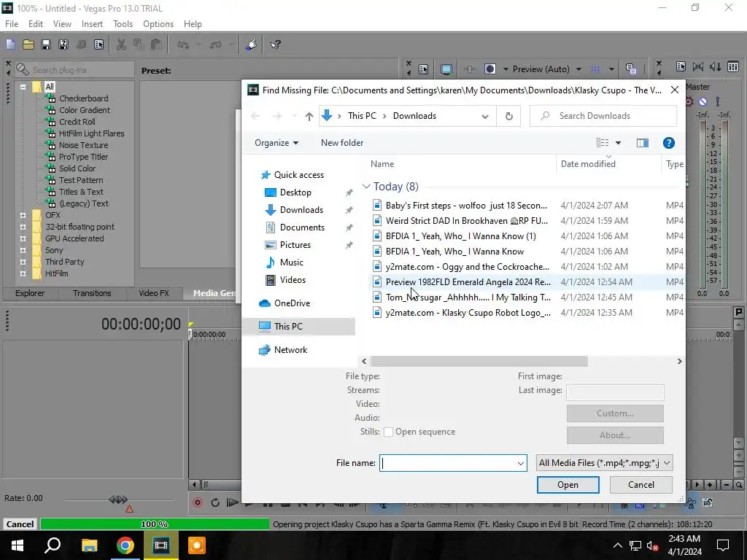Open the address bar path dropdown
The image size is (747, 560).
coord(484,116)
